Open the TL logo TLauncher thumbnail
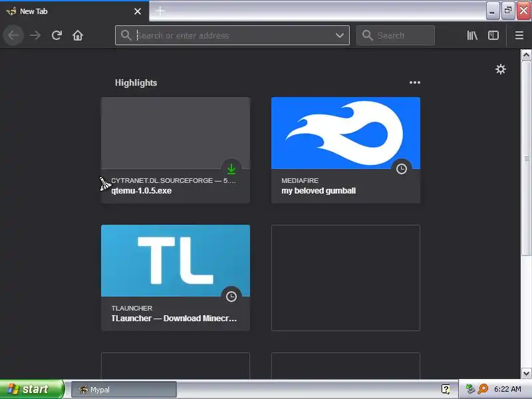532x399 pixels. click(176, 261)
